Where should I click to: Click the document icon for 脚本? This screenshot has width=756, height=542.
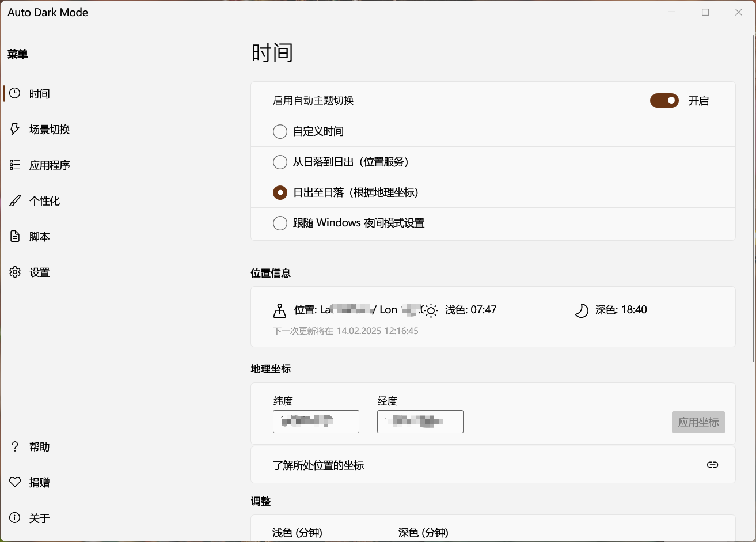tap(15, 236)
